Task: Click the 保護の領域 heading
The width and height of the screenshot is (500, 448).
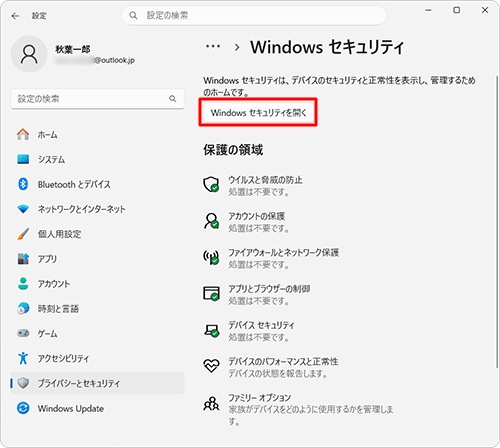Action: pos(233,150)
